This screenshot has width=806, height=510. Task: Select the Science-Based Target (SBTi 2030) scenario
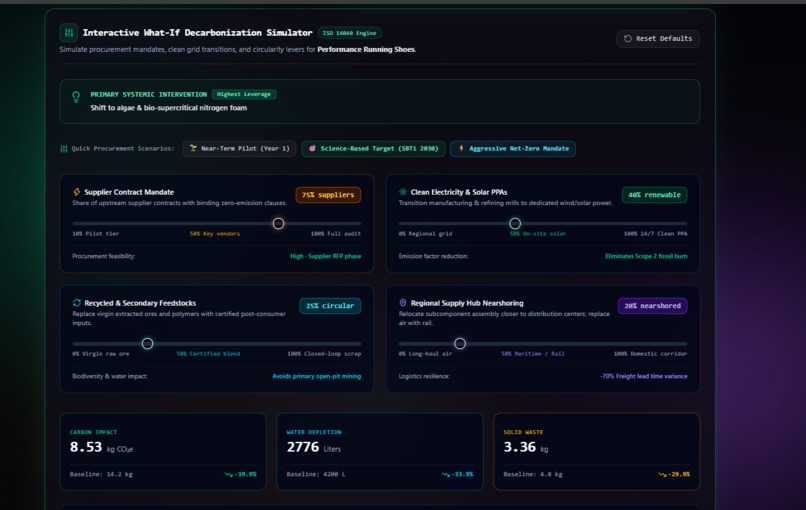(373, 149)
